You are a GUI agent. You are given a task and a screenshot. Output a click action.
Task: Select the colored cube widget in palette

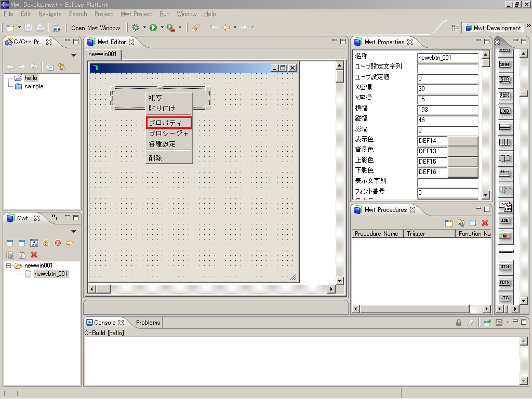point(505,235)
